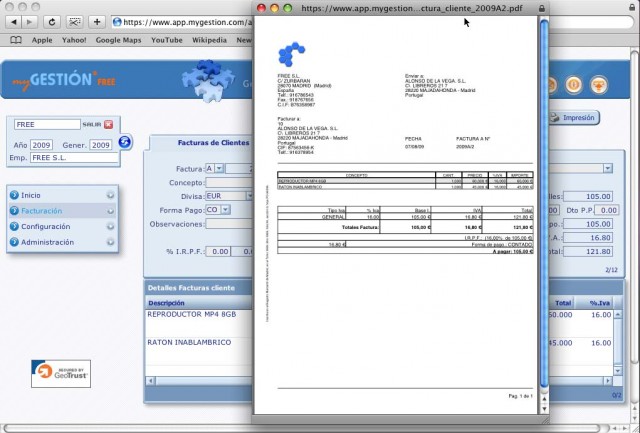Click the GeoTrust secured badge
Image resolution: width=640 pixels, height=433 pixels.
click(61, 373)
